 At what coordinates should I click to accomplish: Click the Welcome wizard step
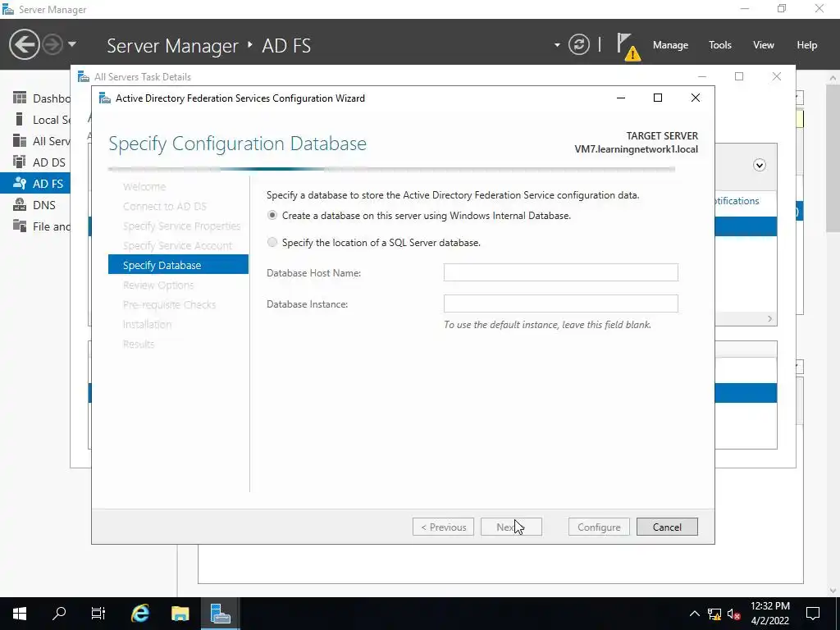pyautogui.click(x=144, y=186)
